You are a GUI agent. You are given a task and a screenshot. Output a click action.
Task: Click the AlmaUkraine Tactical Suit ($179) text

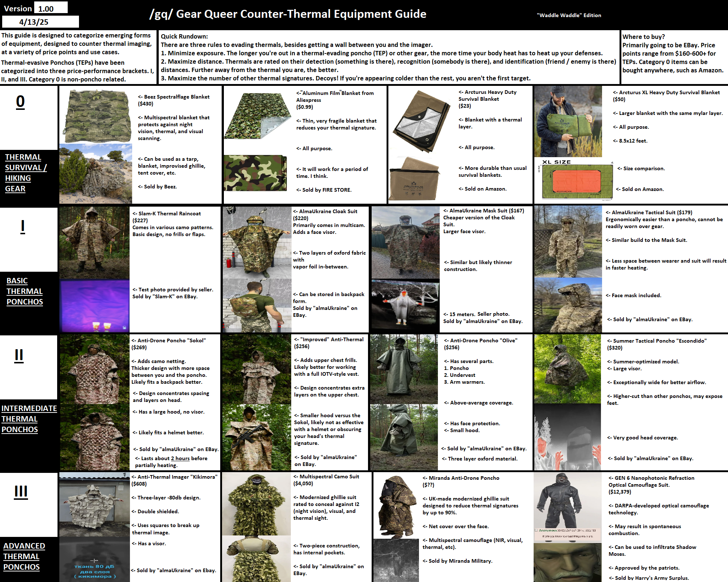(649, 212)
